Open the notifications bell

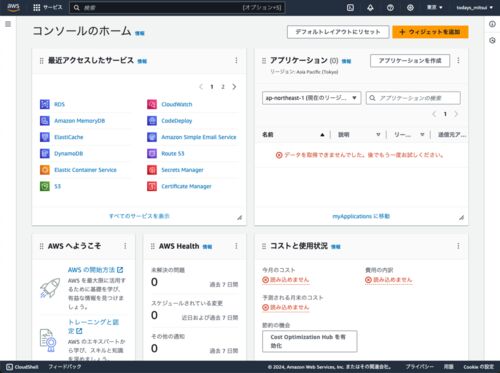point(370,7)
